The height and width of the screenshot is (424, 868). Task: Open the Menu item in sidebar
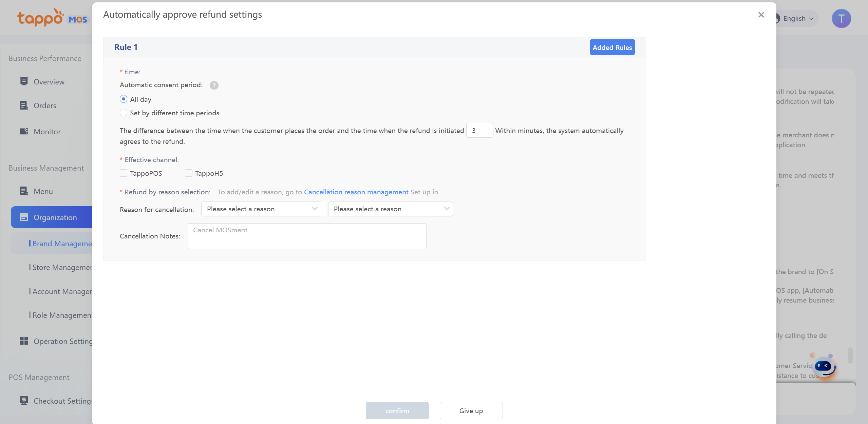43,191
